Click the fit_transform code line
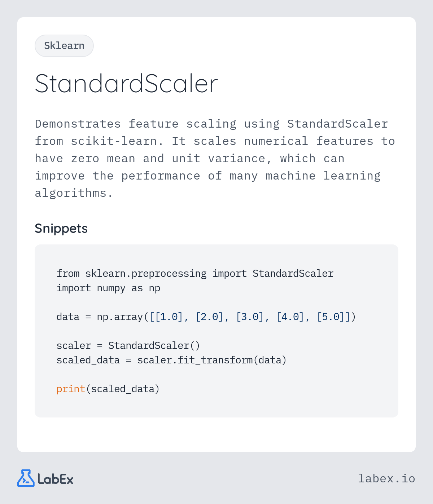This screenshot has width=433, height=504. (171, 360)
